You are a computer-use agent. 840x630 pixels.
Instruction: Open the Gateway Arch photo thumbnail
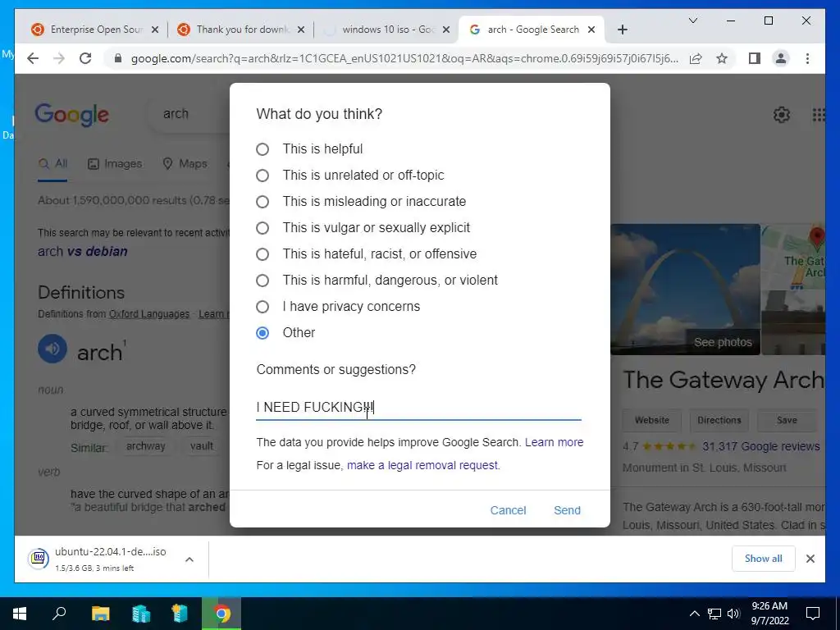coord(685,290)
